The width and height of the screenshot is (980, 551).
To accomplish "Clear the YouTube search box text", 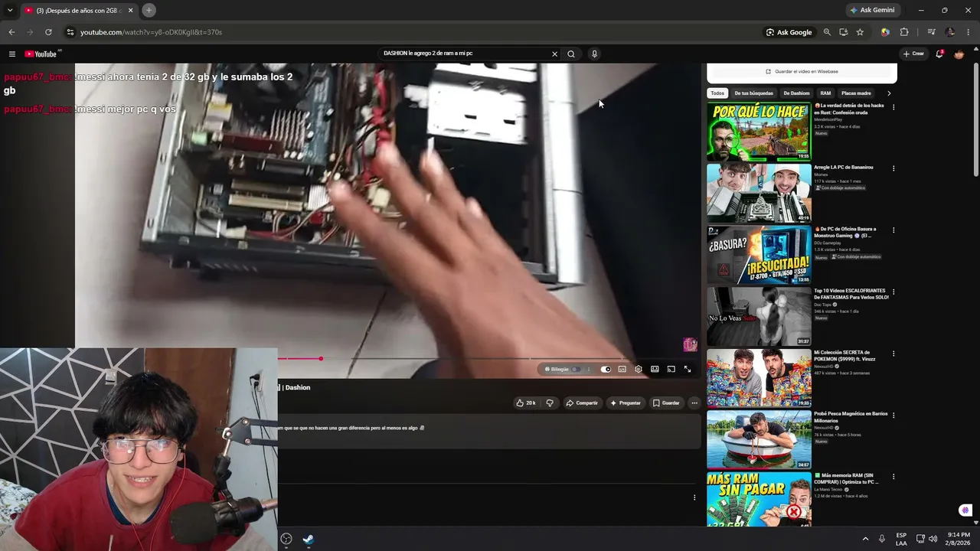I will point(554,54).
